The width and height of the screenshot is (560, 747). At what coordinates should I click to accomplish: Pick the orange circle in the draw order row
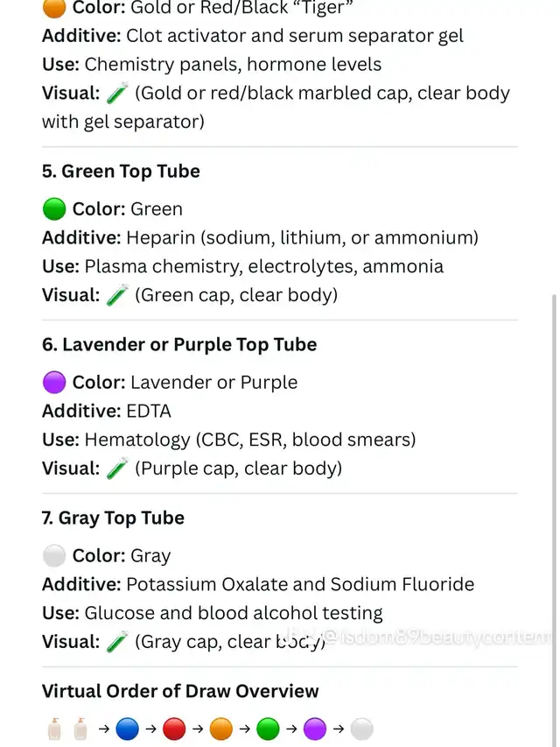point(220,729)
